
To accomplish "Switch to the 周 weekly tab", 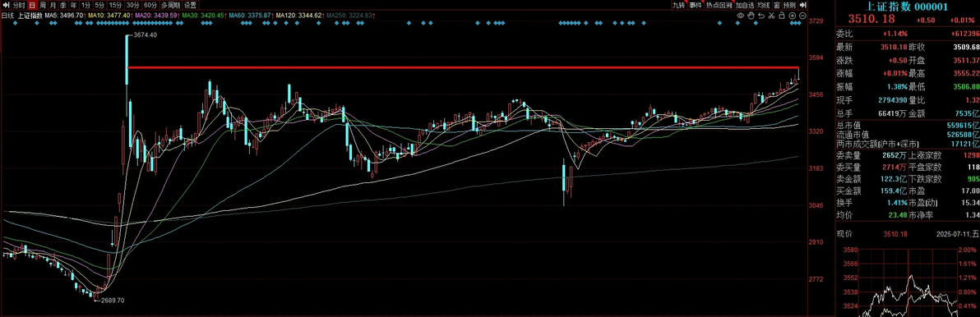I will click(x=43, y=5).
